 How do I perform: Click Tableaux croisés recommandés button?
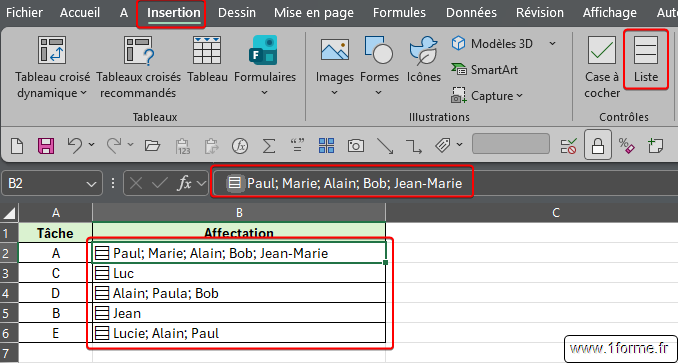pos(138,67)
